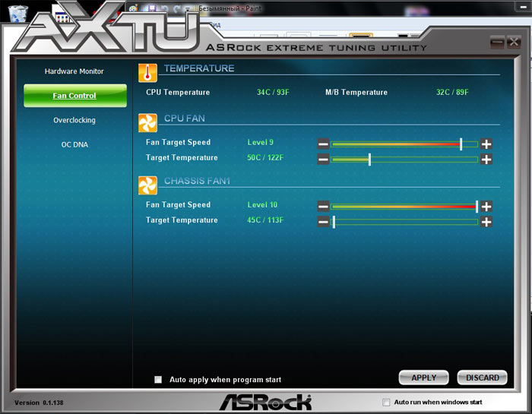Click the Chassis fan Level 10 value

click(x=262, y=205)
